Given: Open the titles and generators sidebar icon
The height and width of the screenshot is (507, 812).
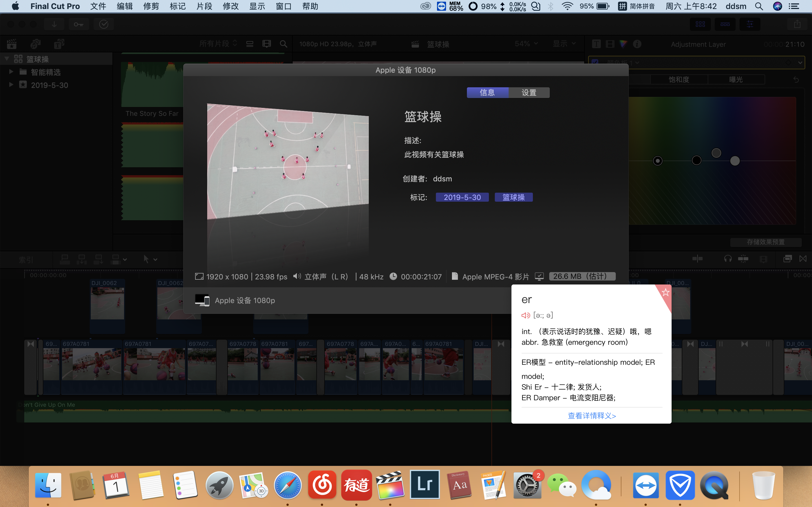Looking at the screenshot, I should pyautogui.click(x=59, y=44).
